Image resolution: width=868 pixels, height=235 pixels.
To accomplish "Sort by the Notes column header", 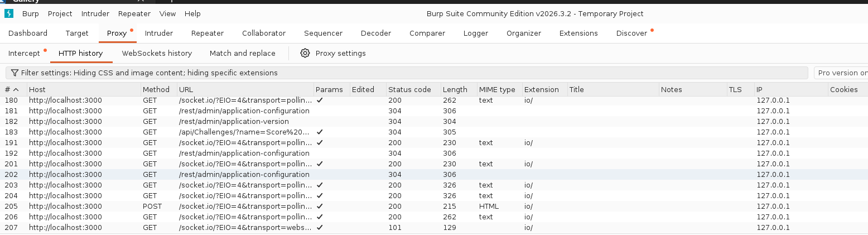I will 692,89.
